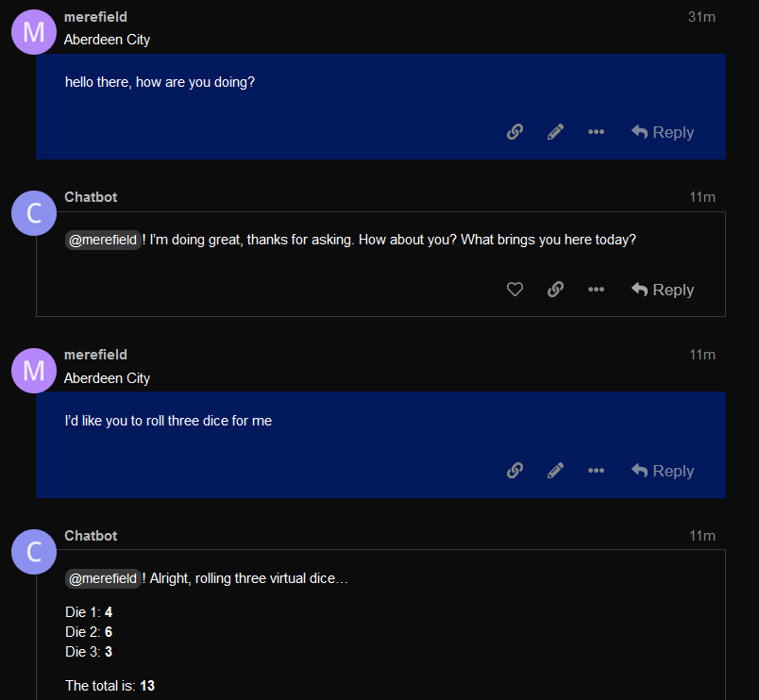Edit the 'roll three dice' post
The image size is (759, 700).
coord(555,470)
